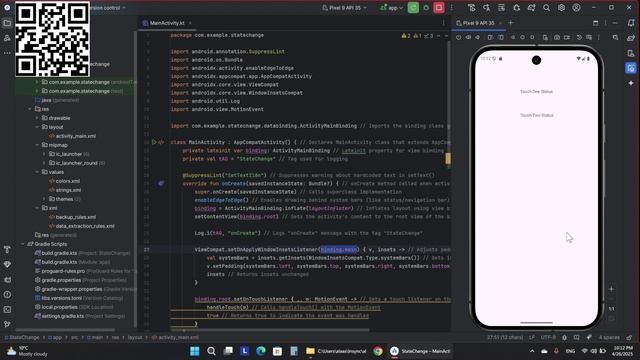The height and width of the screenshot is (360, 640).
Task: Click the red Stop app button
Action: (x=439, y=8)
